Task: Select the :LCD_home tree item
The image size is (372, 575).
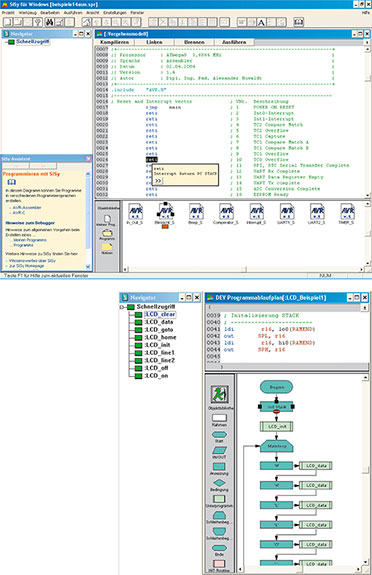Action: [x=160, y=337]
